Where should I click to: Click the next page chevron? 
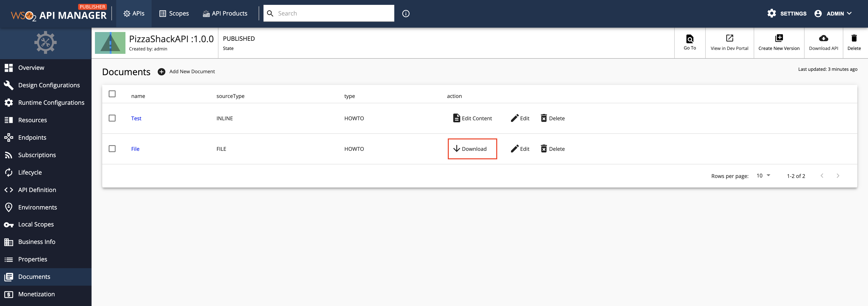[838, 176]
